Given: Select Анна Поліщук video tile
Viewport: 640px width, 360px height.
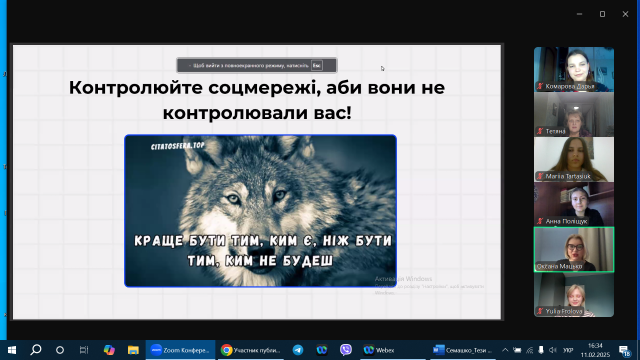Looking at the screenshot, I should (x=574, y=204).
